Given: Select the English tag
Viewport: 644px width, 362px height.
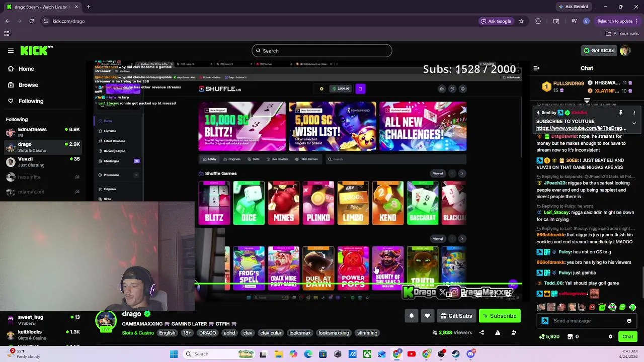Looking at the screenshot, I should click(167, 333).
